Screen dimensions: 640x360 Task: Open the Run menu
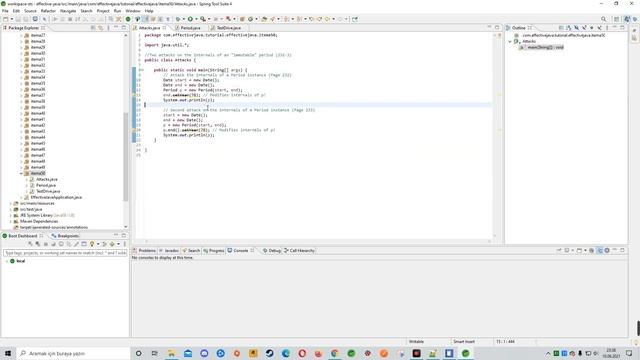[x=117, y=11]
